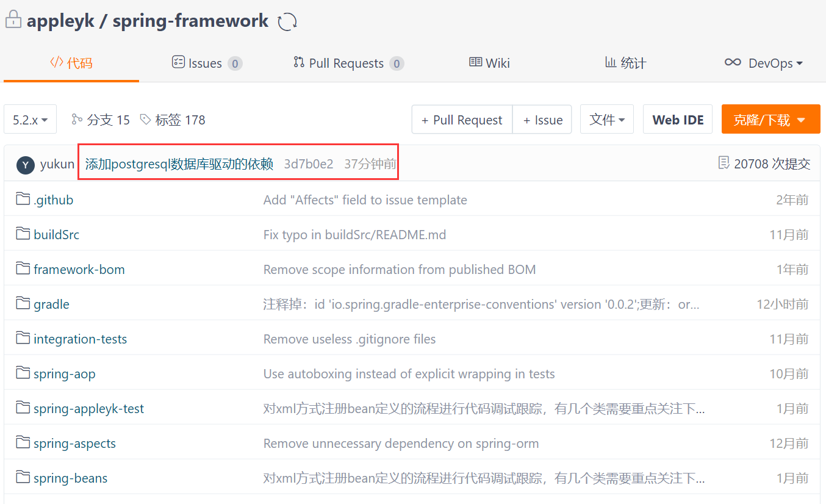Launch the Web IDE
Viewport: 826px width, 504px height.
click(x=677, y=119)
